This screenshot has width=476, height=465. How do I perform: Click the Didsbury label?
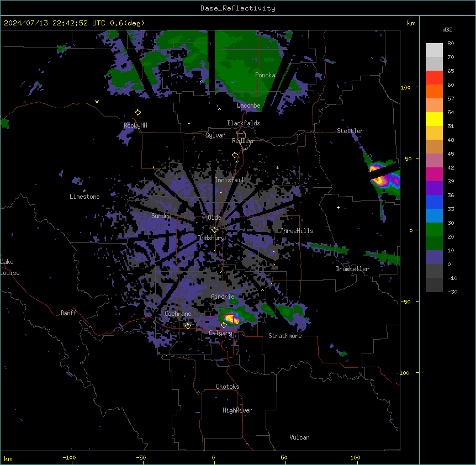tap(211, 238)
